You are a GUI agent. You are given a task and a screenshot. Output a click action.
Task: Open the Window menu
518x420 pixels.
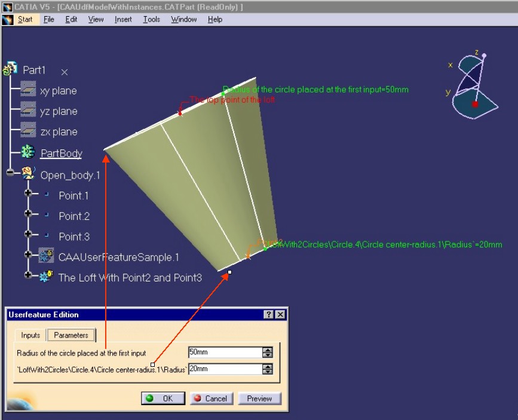click(183, 20)
